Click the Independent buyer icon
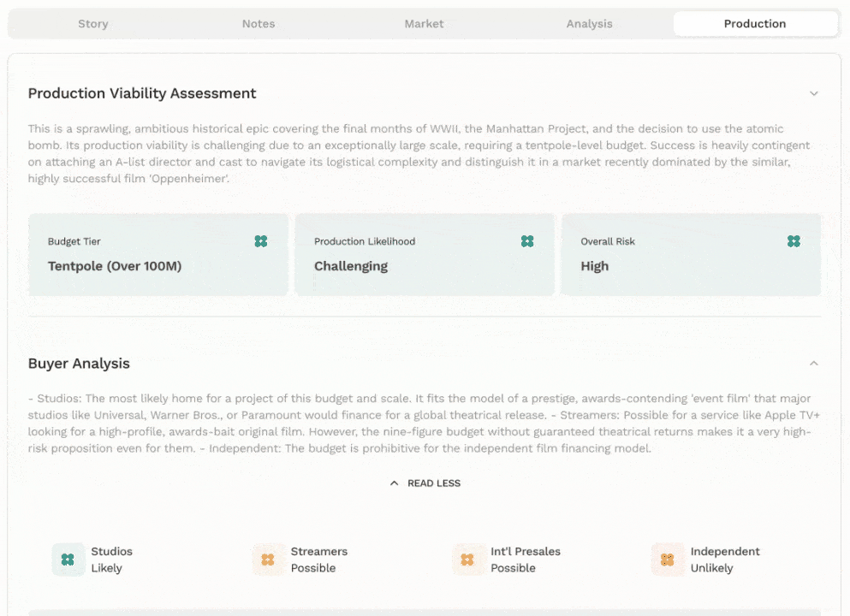 click(x=668, y=560)
